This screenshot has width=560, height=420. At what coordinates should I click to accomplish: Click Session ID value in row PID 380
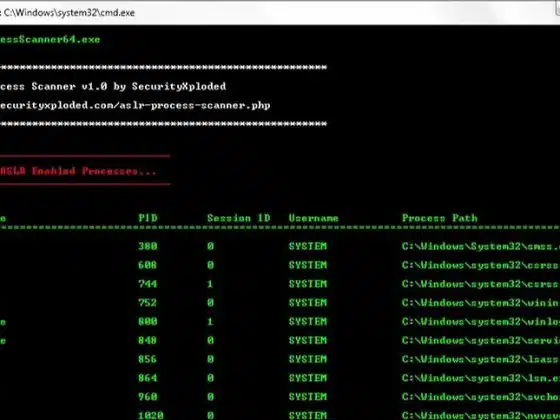210,246
